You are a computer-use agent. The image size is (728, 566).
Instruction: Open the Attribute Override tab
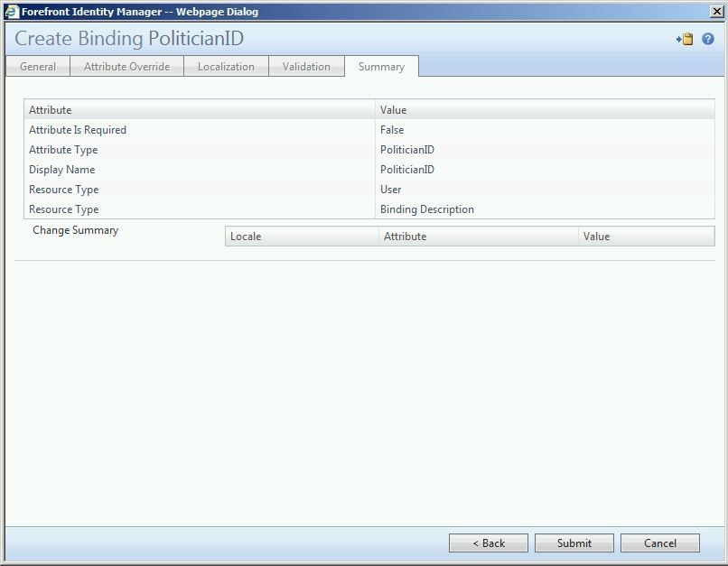126,66
